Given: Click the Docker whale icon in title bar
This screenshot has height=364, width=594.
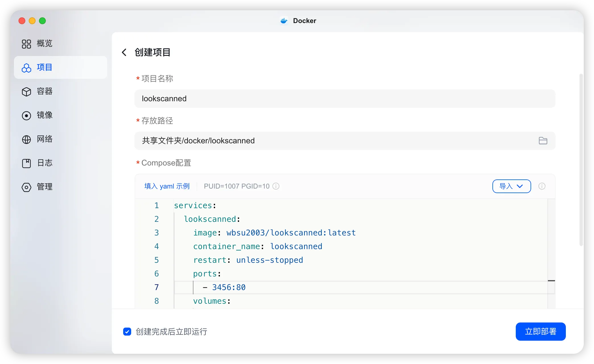Looking at the screenshot, I should tap(284, 21).
